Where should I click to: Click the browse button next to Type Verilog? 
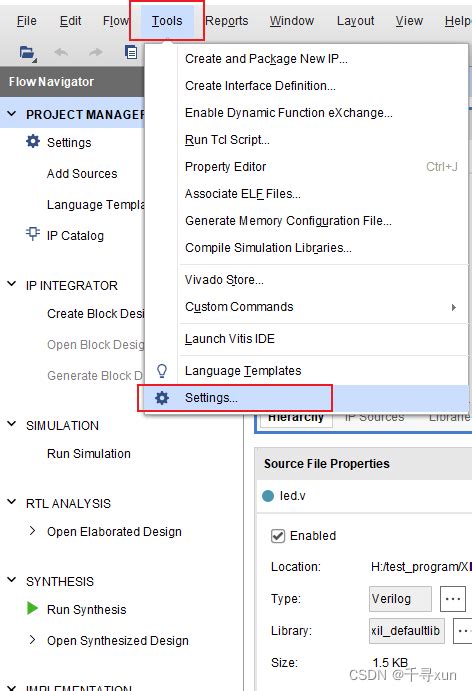pyautogui.click(x=453, y=599)
